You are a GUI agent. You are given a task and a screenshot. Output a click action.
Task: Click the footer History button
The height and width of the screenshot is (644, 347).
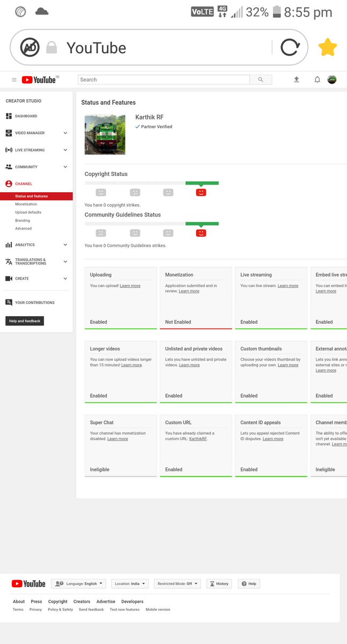click(219, 583)
